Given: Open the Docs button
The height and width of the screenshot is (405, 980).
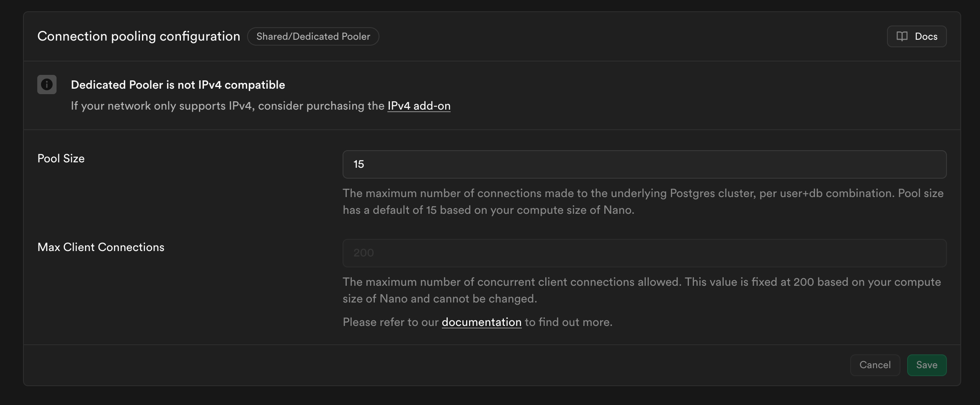Looking at the screenshot, I should (916, 36).
